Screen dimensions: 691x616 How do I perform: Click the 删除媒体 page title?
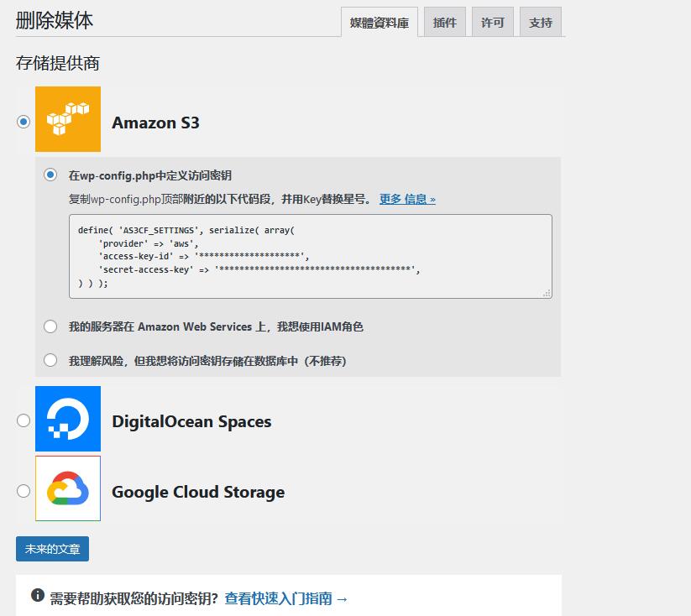pyautogui.click(x=55, y=21)
